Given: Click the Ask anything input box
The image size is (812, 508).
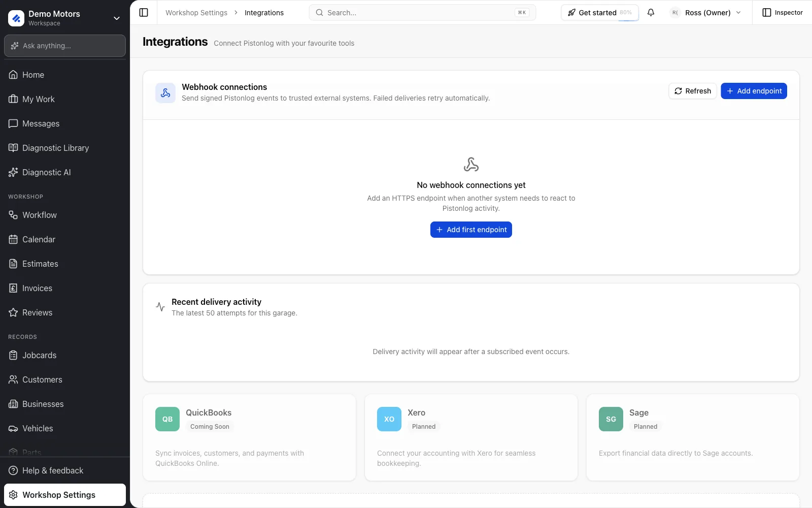Looking at the screenshot, I should (65, 46).
